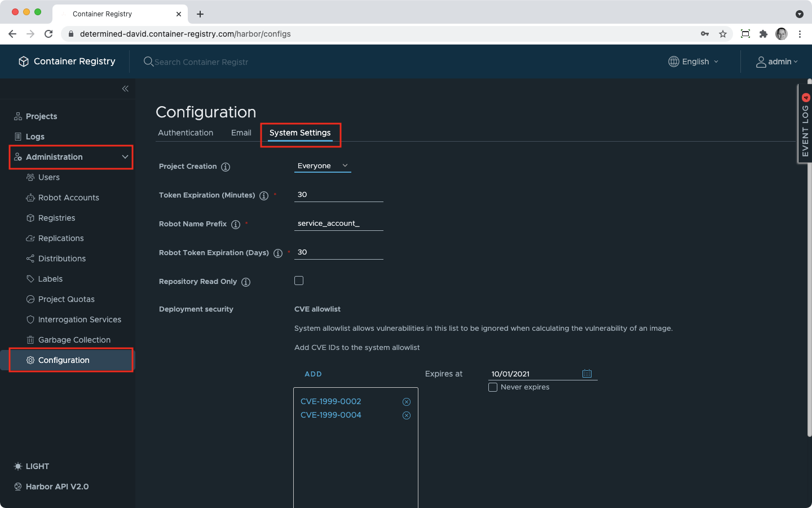Click the Labels tag icon
Screen dimensions: 812x508
click(x=30, y=279)
